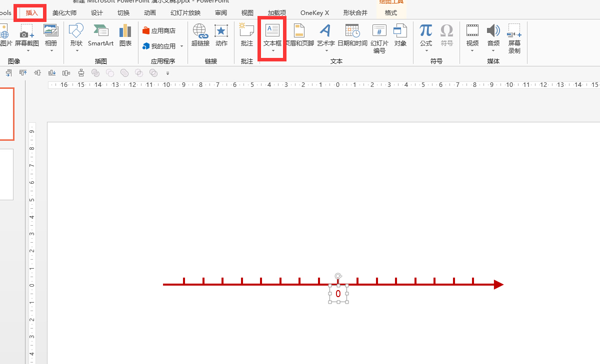
Task: Insert a SmartArt graphic
Action: tap(100, 35)
